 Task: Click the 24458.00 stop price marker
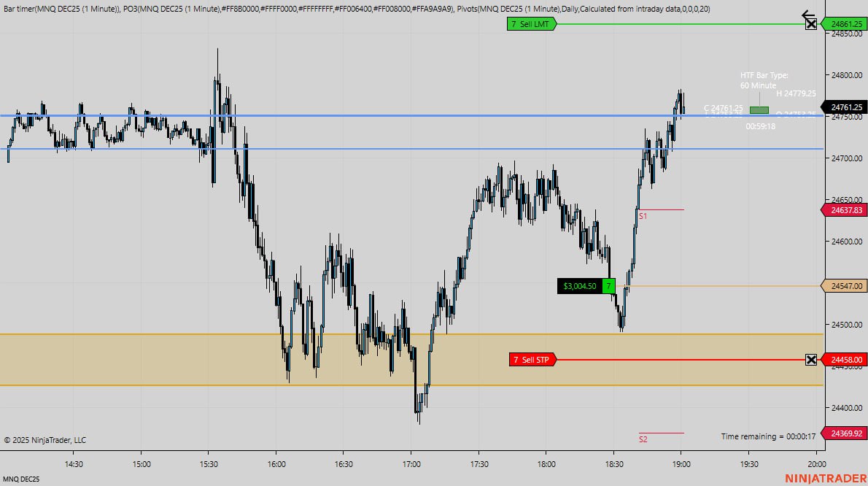click(x=843, y=360)
